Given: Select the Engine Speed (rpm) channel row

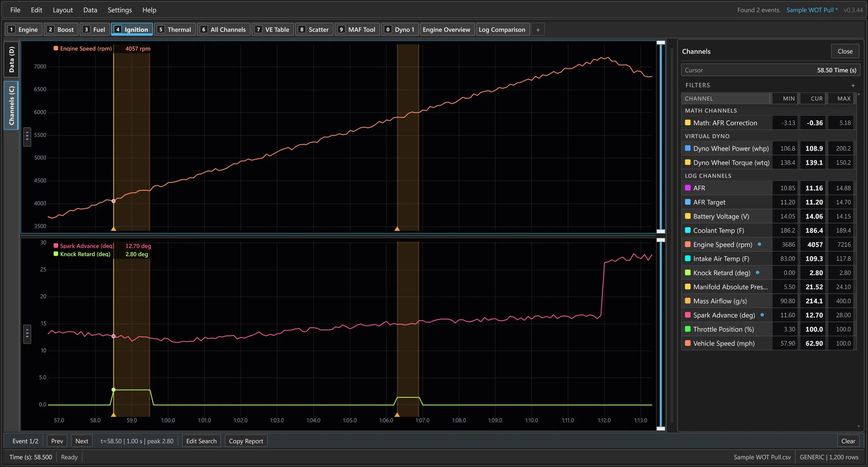Looking at the screenshot, I should tap(769, 245).
